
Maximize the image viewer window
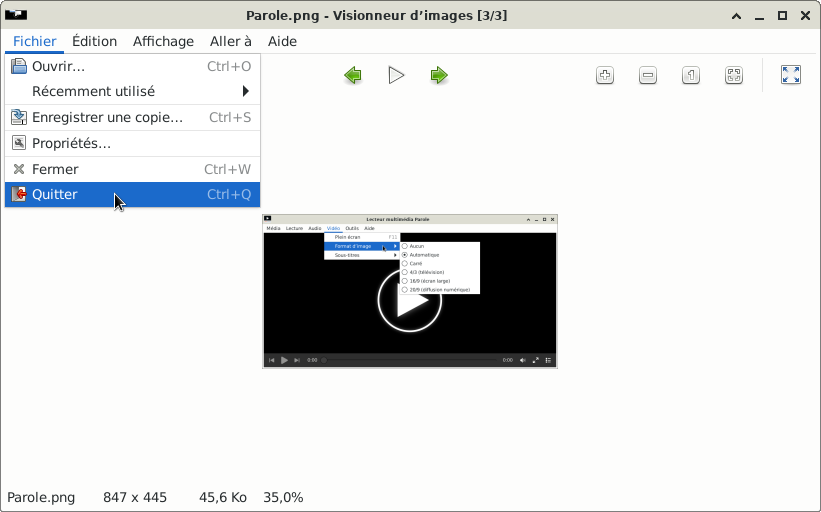point(782,16)
